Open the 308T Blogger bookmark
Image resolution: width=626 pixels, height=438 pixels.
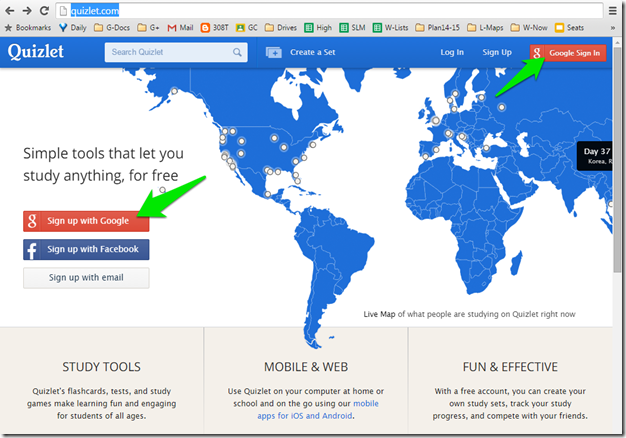[214, 28]
